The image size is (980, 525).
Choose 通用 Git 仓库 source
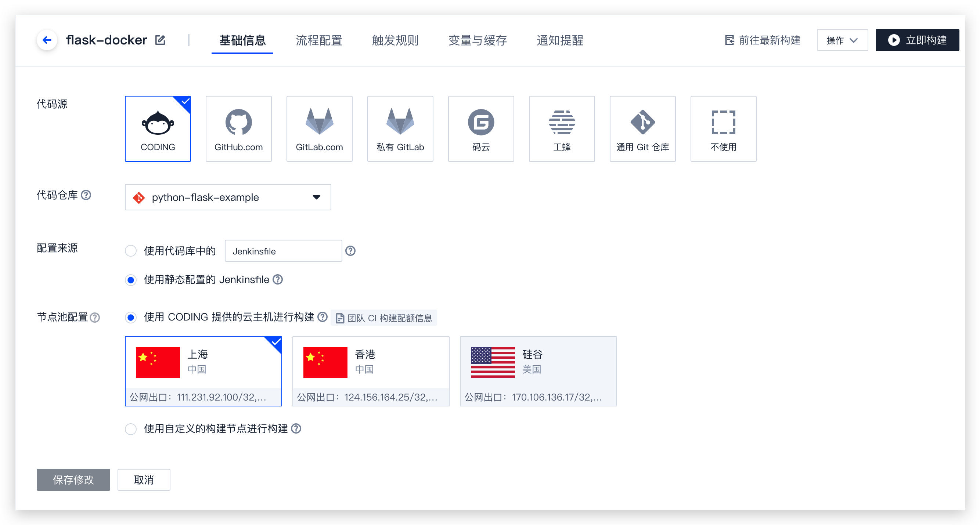[642, 129]
